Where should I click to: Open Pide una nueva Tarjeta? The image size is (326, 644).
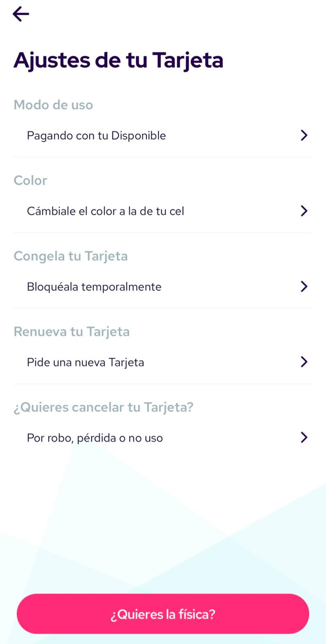click(x=85, y=362)
